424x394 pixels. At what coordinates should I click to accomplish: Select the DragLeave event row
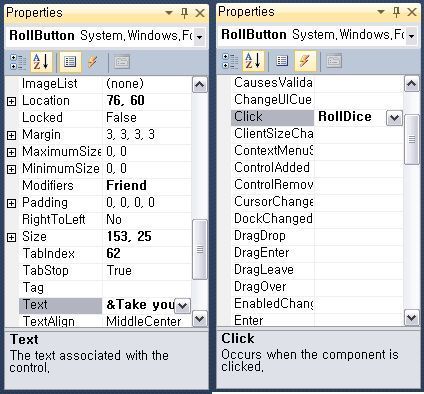(x=317, y=270)
